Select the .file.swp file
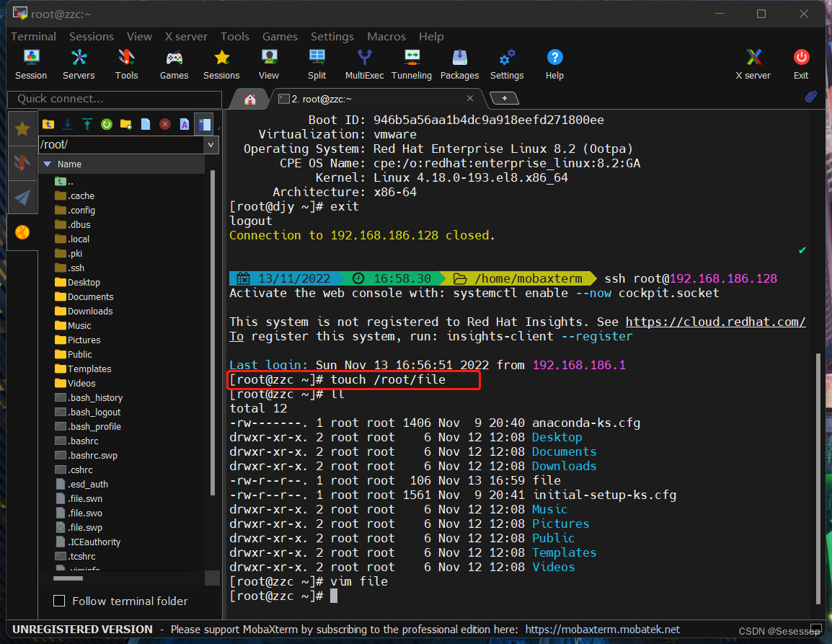This screenshot has height=644, width=832. pyautogui.click(x=79, y=527)
